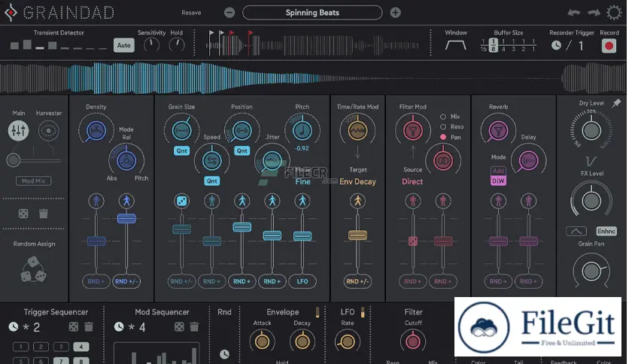Click the Random Assign dice icon
The image size is (629, 364).
[x=33, y=270]
